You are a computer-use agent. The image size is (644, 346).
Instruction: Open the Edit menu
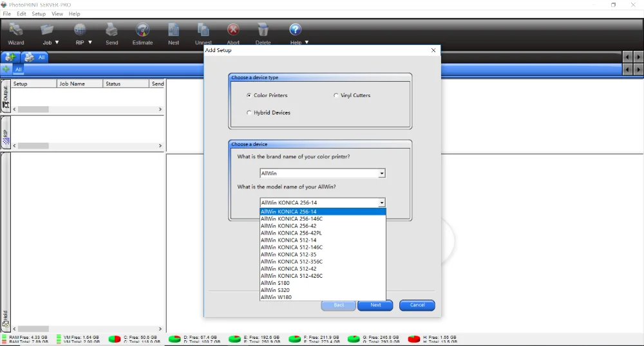[x=21, y=14]
